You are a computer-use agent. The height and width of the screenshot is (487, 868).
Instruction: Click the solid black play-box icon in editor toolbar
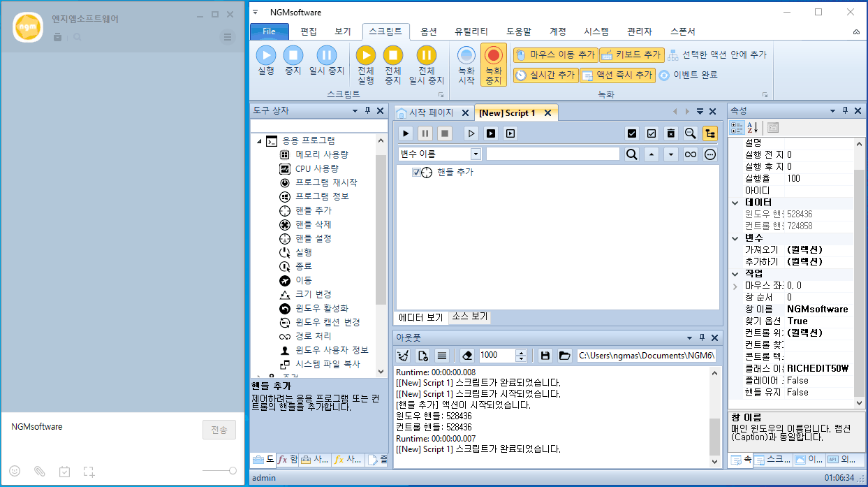(x=491, y=133)
